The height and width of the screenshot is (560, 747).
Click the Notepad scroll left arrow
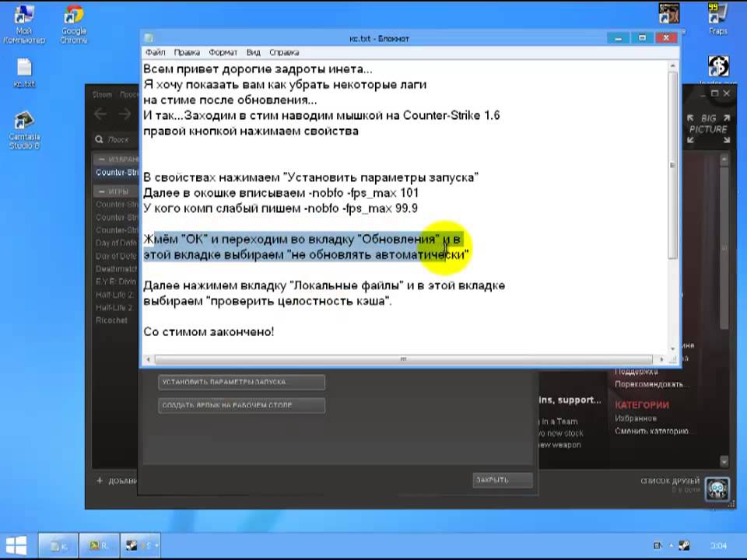[x=148, y=359]
